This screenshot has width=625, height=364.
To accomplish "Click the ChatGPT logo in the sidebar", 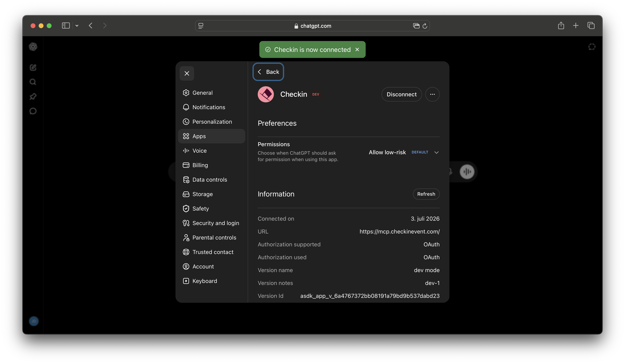I will [33, 47].
